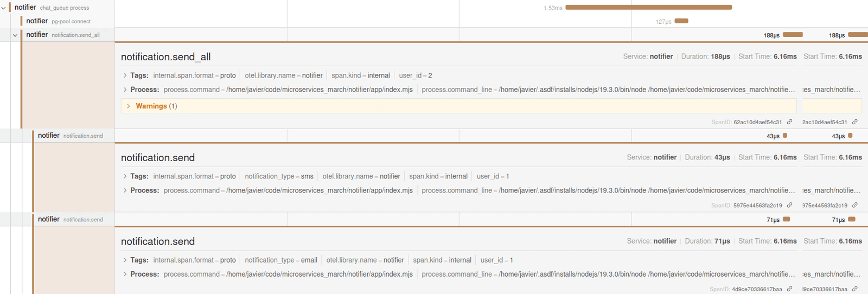Expand Process in notification.send_all details
The height and width of the screenshot is (294, 868).
click(125, 90)
